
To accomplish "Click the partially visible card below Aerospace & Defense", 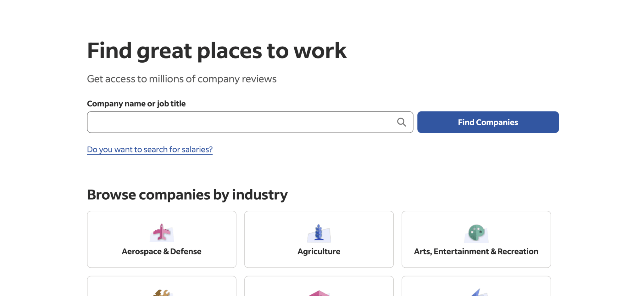I will [x=161, y=287].
